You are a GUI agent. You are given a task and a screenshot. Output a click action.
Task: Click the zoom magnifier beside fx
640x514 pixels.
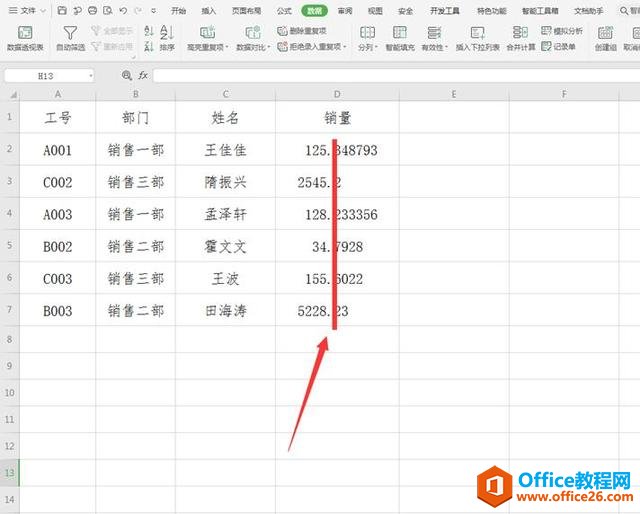(127, 76)
